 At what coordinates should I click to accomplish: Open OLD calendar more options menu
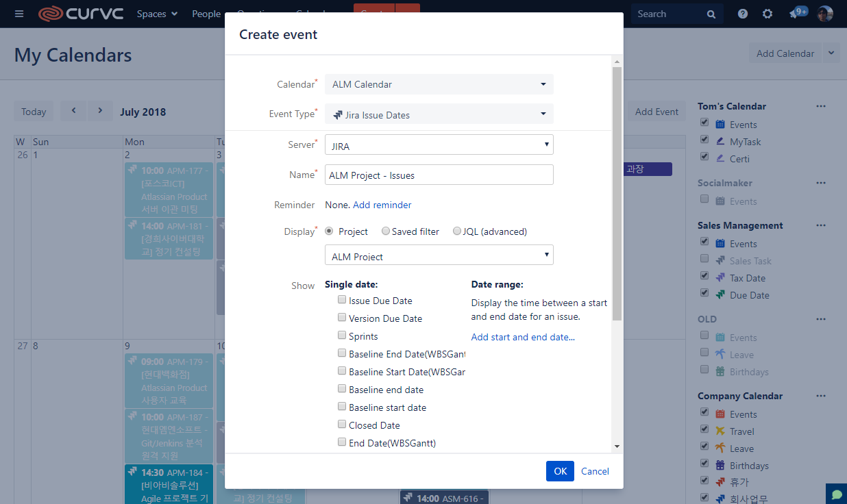click(x=821, y=319)
